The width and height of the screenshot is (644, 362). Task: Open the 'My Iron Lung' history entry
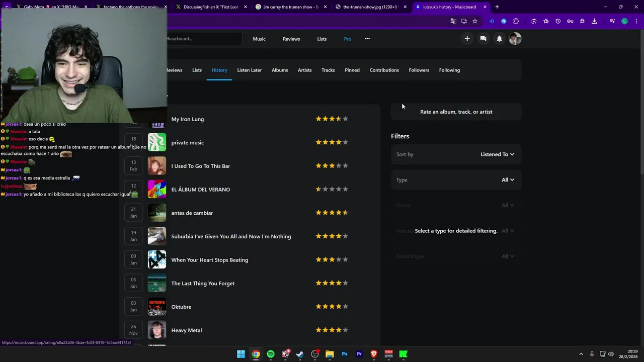pyautogui.click(x=188, y=119)
